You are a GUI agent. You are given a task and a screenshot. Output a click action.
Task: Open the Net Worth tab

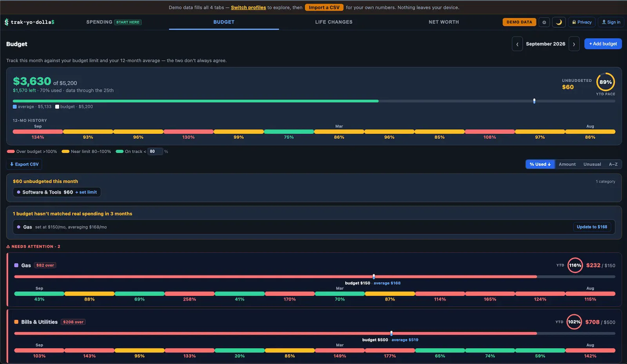pyautogui.click(x=444, y=22)
